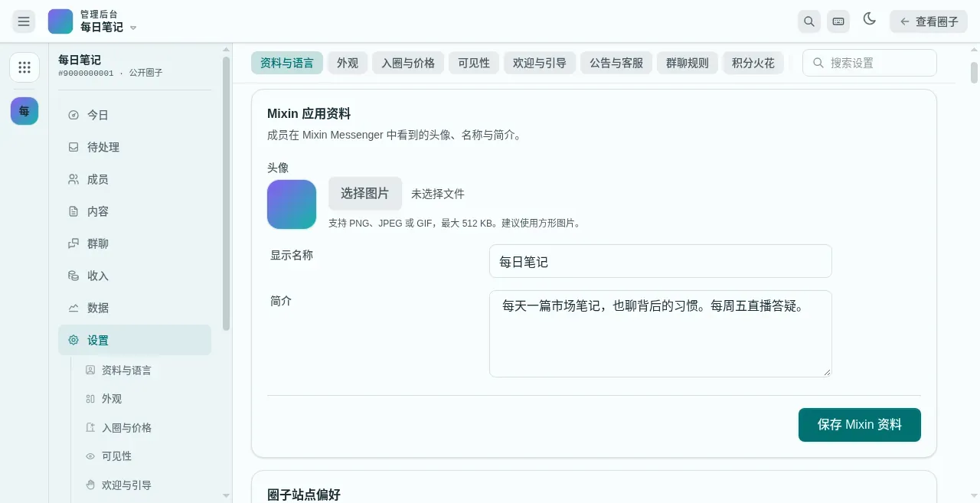Click the 简介 textarea

click(x=661, y=334)
